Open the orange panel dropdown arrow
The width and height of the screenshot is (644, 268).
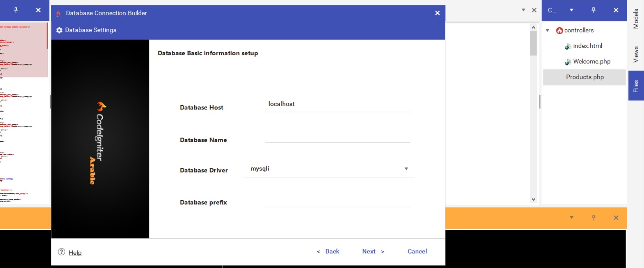571,217
